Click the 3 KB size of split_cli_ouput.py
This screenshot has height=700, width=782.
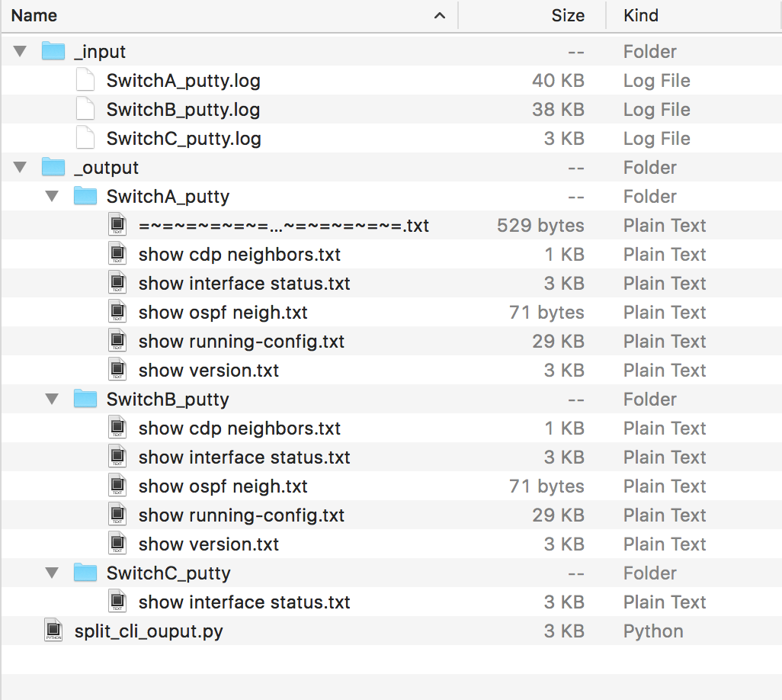pos(564,631)
